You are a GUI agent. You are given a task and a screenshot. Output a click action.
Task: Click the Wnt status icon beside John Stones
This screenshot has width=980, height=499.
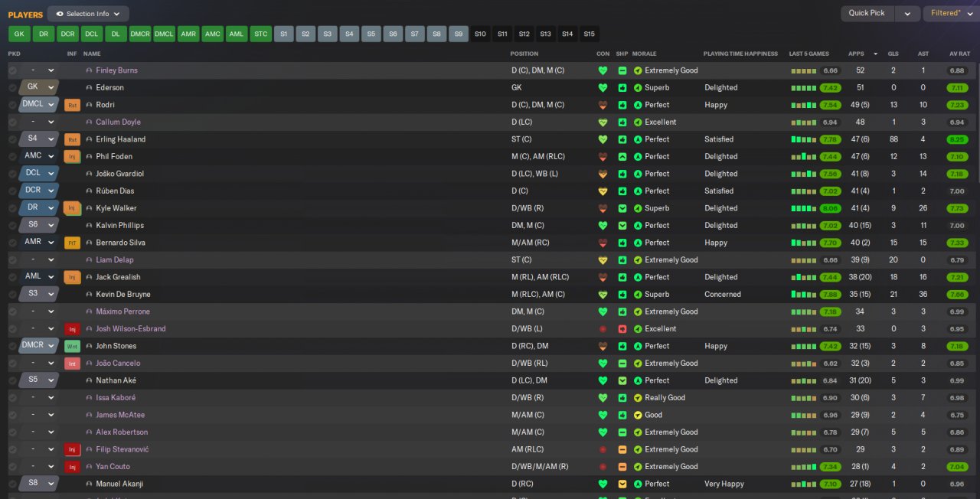pyautogui.click(x=73, y=346)
